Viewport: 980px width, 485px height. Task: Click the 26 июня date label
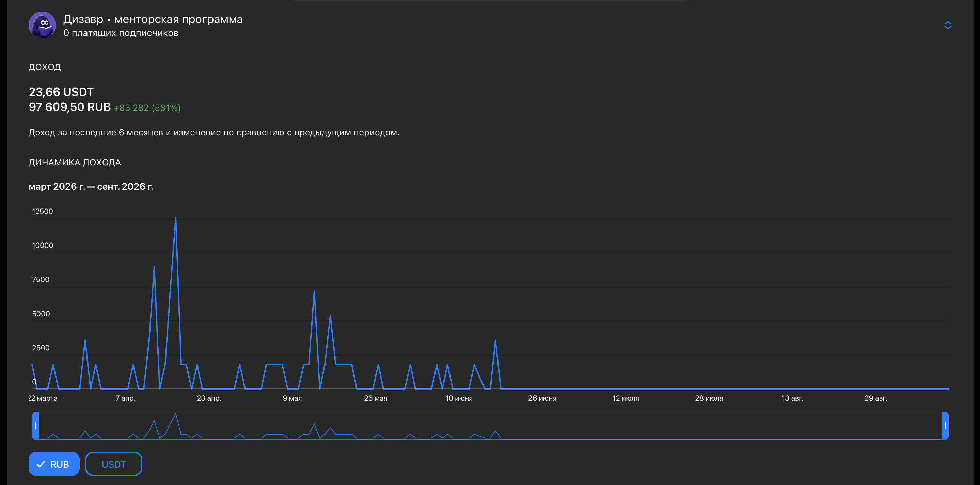542,398
